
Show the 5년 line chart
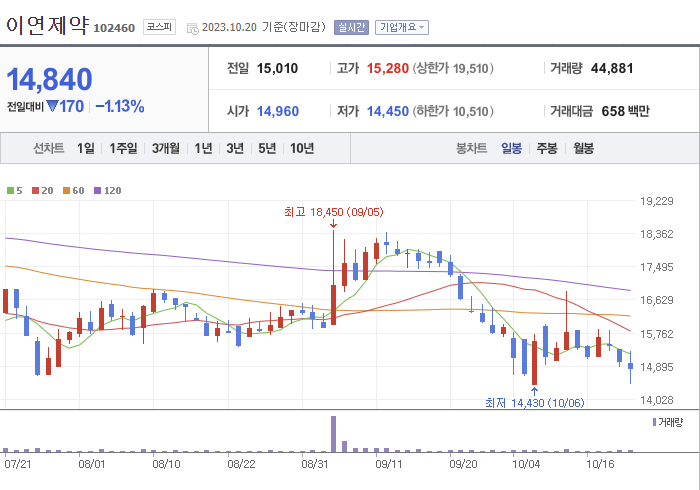(267, 148)
